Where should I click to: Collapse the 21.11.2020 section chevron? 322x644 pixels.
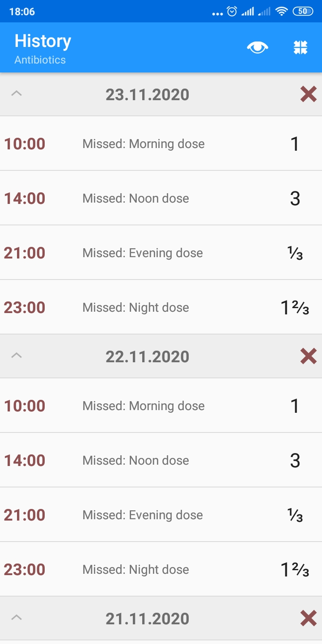(x=17, y=618)
